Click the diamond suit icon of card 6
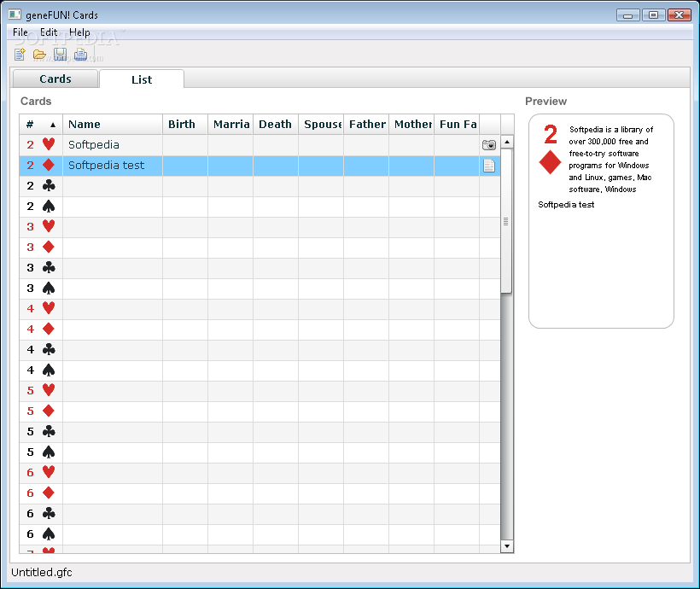 [x=49, y=493]
